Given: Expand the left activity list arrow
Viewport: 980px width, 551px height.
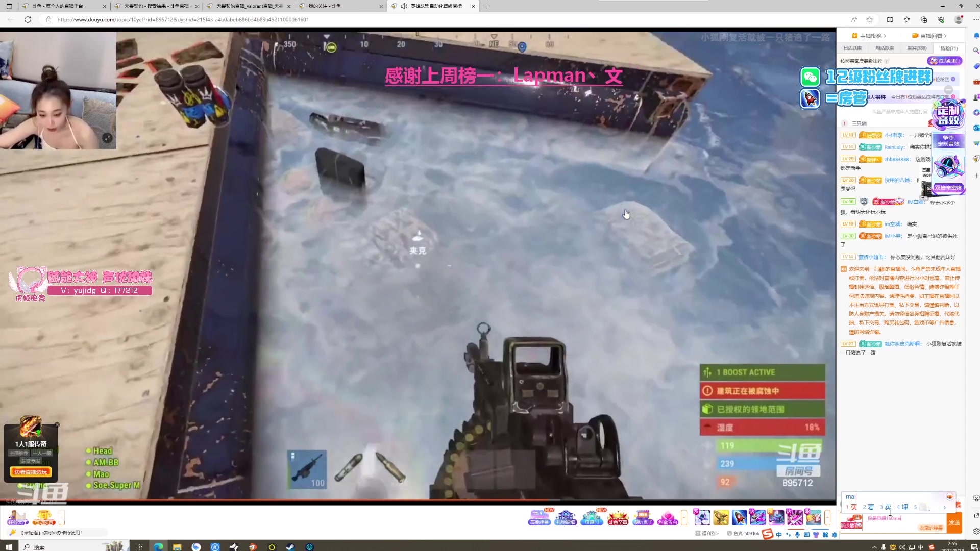Looking at the screenshot, I should (x=62, y=517).
